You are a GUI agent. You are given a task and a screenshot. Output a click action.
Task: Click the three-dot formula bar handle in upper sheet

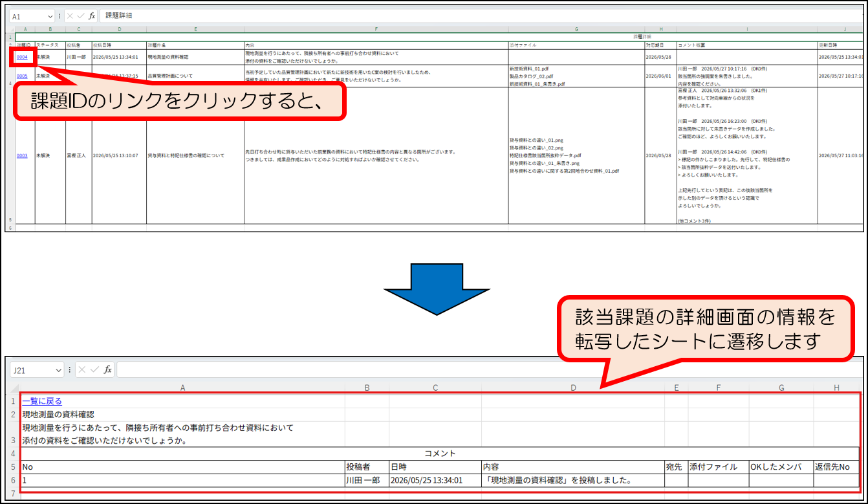60,16
